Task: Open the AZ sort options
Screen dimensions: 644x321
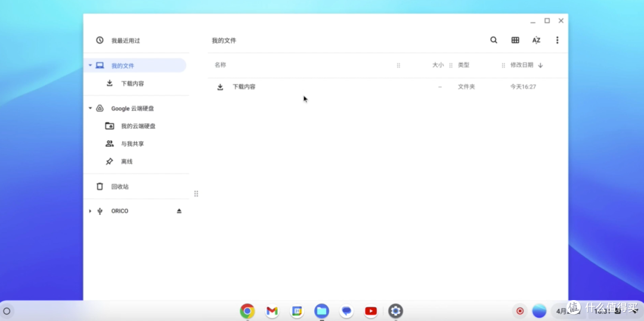Action: pos(536,40)
